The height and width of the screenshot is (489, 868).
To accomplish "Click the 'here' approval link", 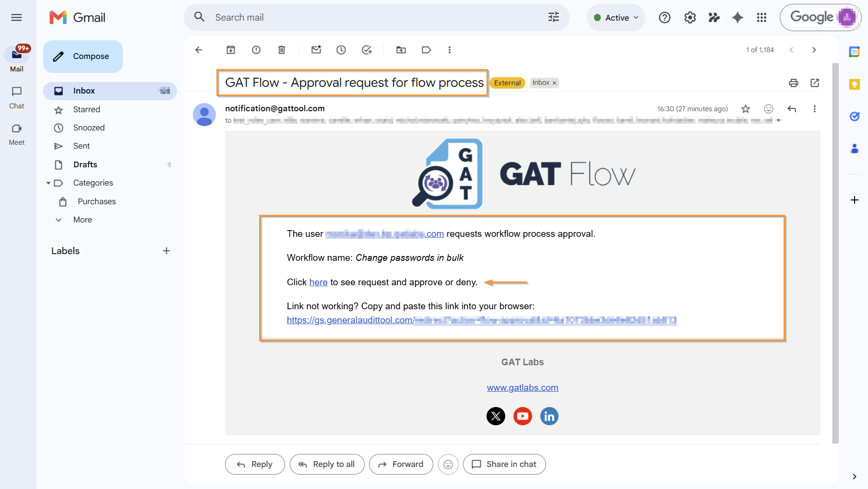I will tap(318, 282).
